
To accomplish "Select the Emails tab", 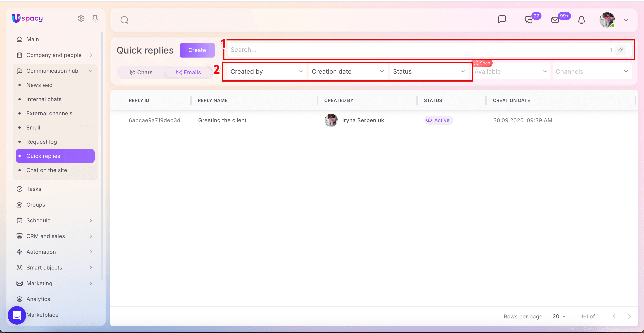I will coord(188,72).
